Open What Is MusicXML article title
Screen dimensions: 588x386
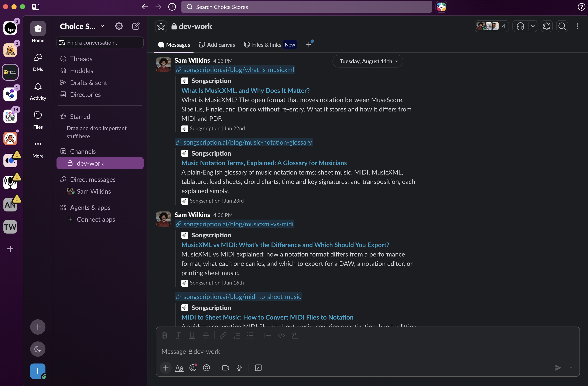pos(245,91)
